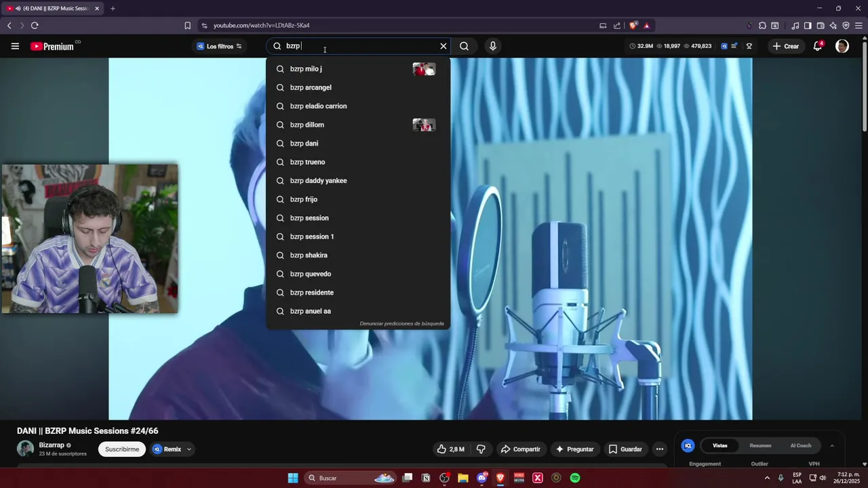Open Brave Wallet icon
The image size is (868, 488).
(x=821, y=26)
